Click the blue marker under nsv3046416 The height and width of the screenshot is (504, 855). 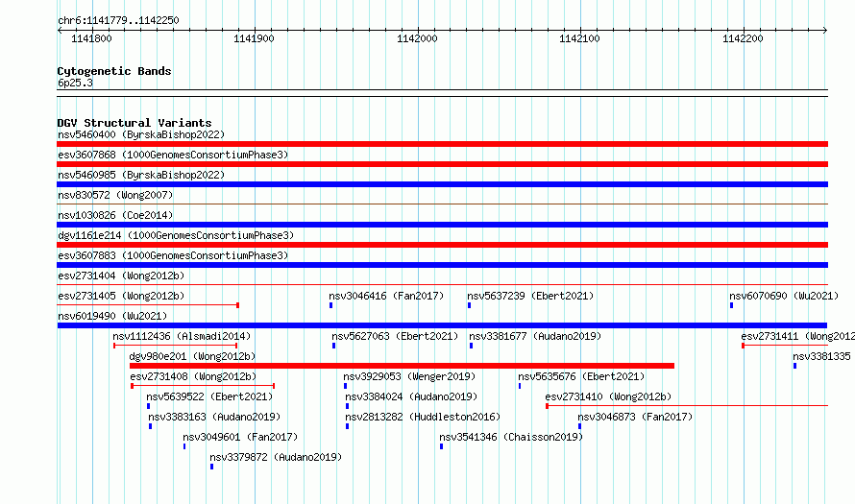click(330, 305)
